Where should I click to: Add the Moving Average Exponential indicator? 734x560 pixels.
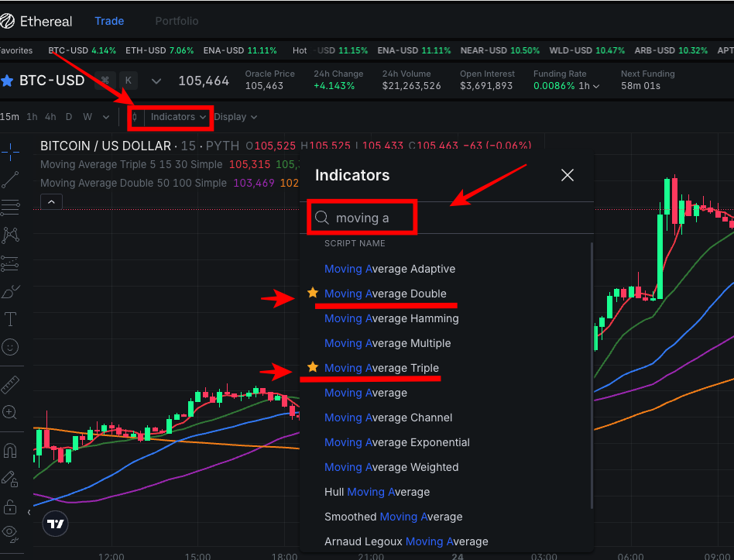[x=397, y=442]
